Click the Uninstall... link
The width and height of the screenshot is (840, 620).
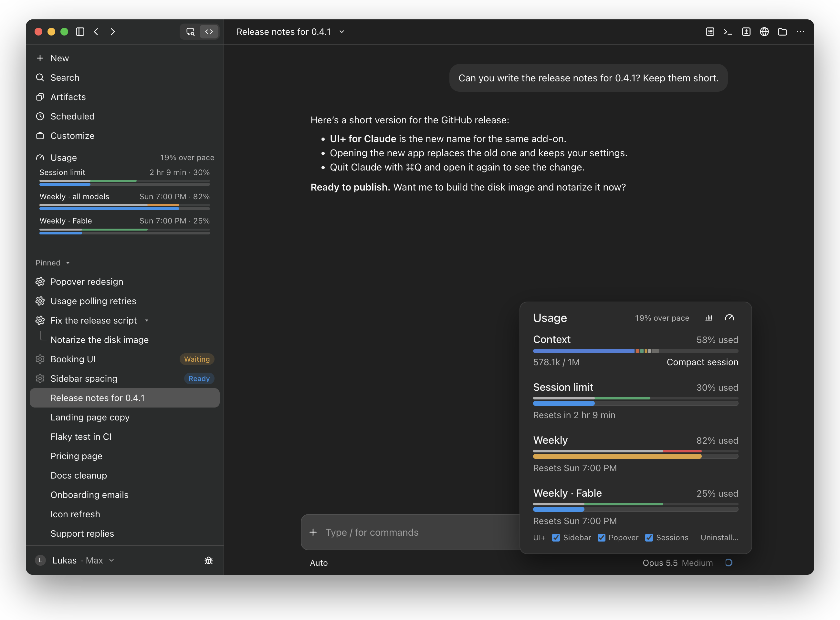click(x=719, y=537)
